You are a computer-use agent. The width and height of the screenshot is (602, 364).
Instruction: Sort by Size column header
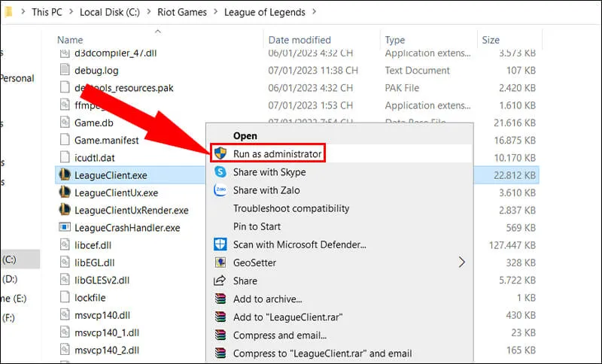pyautogui.click(x=491, y=40)
